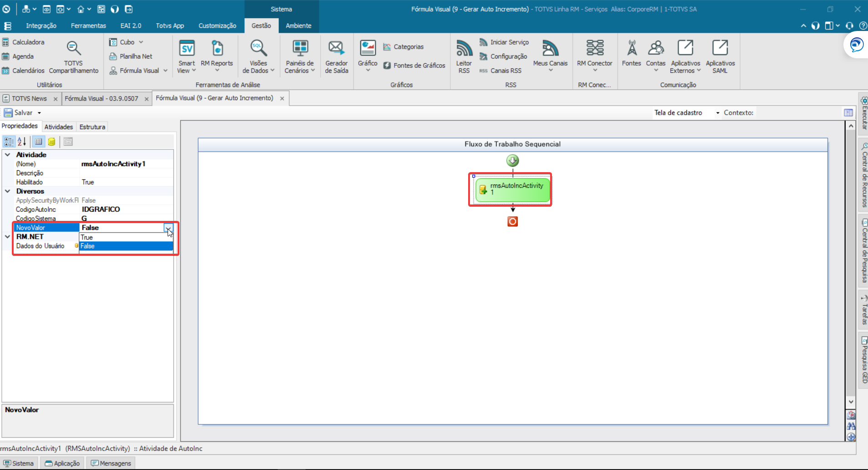Open the Tarefas side panel

[863, 311]
